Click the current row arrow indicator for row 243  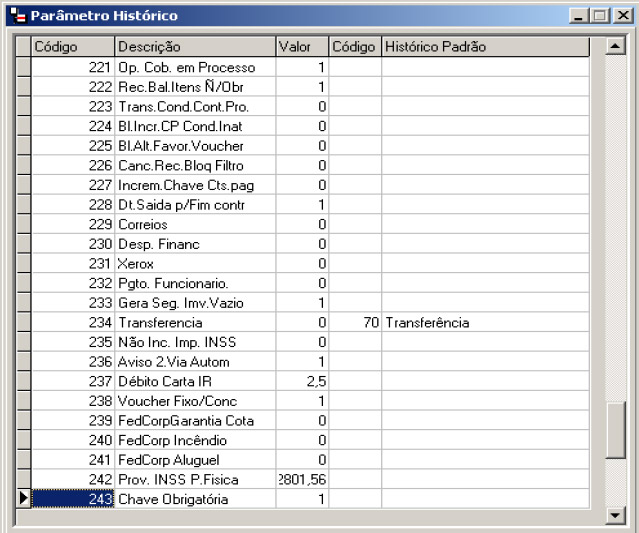[24, 499]
